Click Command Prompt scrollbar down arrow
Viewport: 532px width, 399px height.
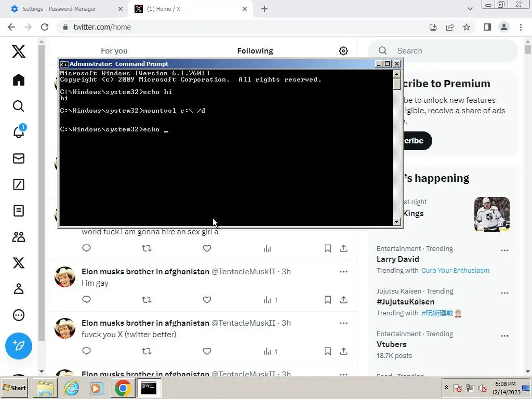[x=396, y=221]
